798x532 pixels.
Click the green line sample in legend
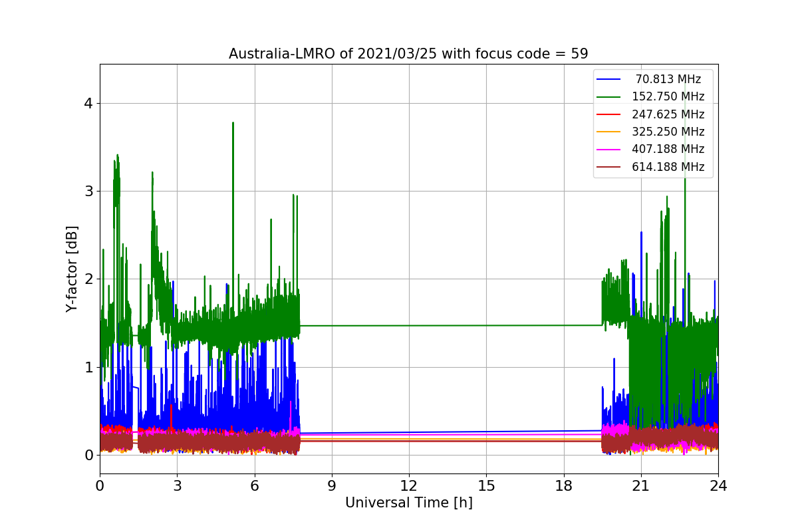609,96
